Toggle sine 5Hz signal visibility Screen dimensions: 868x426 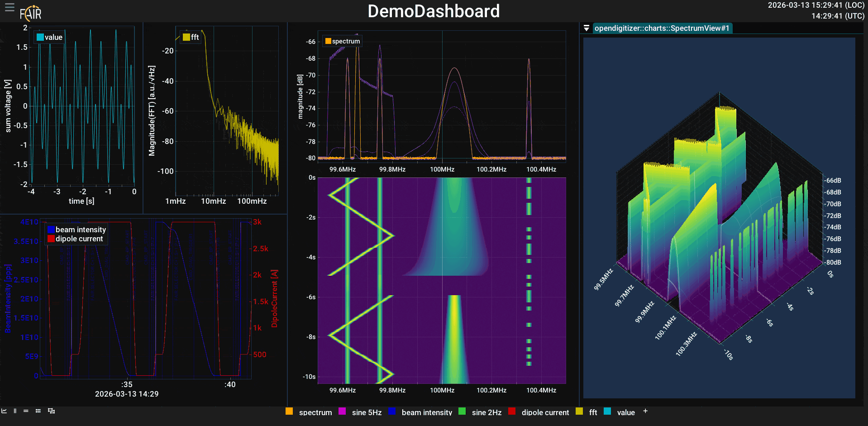click(360, 412)
